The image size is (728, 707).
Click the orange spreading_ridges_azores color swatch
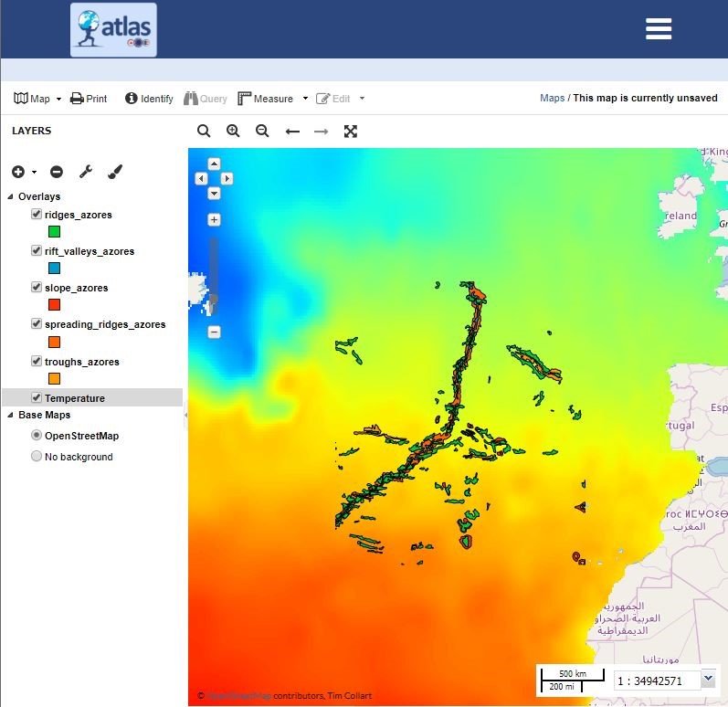54,342
